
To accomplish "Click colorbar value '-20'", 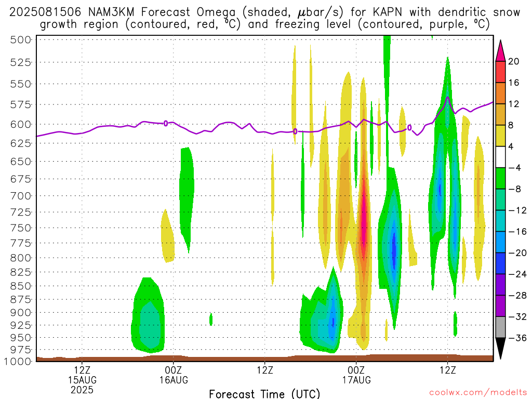I will 517,253.
